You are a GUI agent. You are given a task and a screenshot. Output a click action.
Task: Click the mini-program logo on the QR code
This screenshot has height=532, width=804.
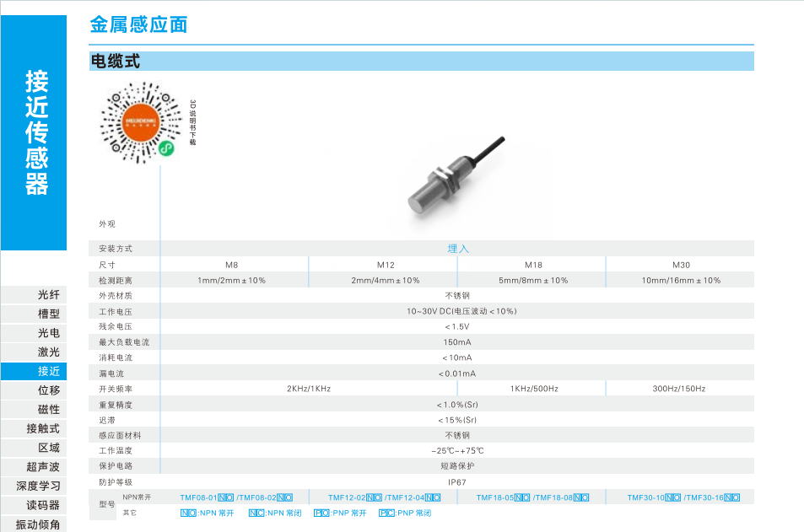[x=167, y=148]
